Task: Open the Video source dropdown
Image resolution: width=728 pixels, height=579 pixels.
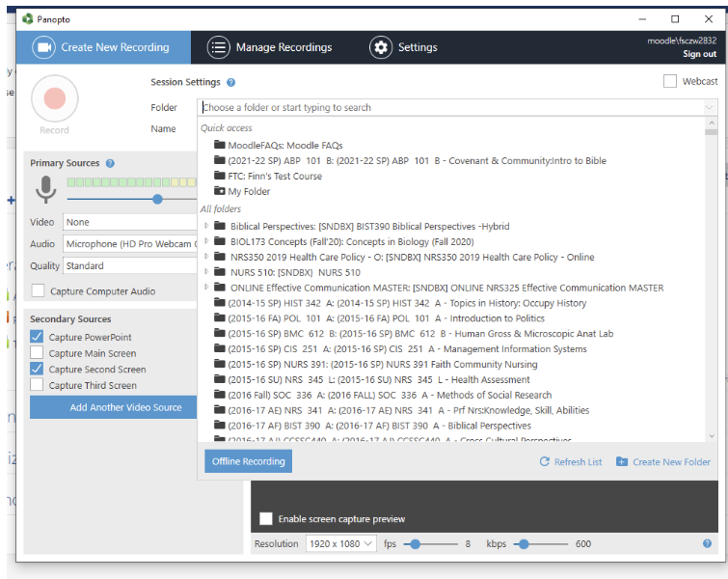Action: coord(129,223)
